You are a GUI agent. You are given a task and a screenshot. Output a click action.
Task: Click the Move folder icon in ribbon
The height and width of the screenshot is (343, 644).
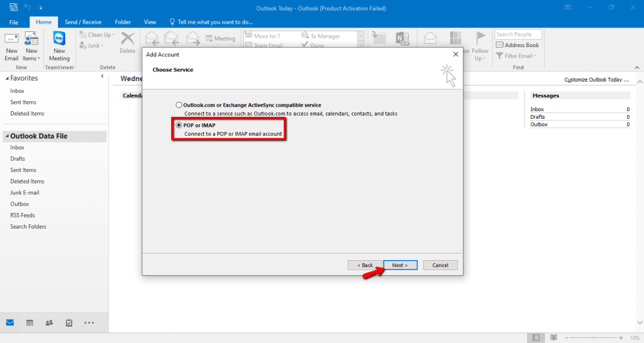click(379, 38)
